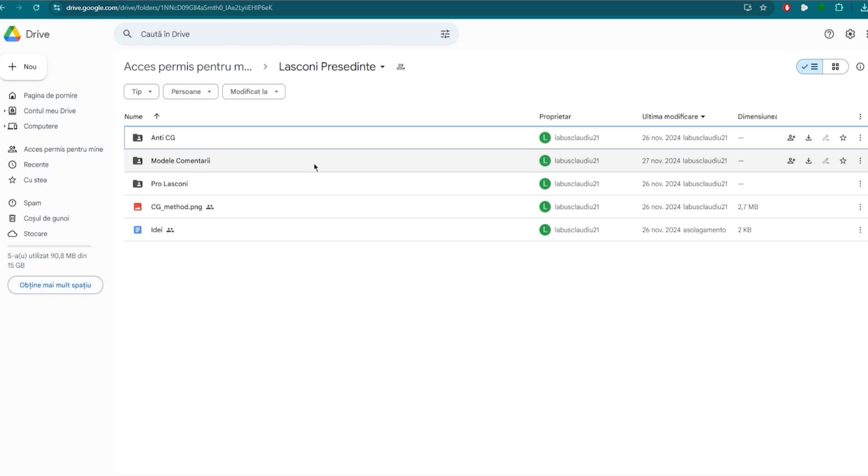Viewport: 868px width, 476px height.
Task: Open the Persoane filter dropdown
Action: (x=190, y=91)
